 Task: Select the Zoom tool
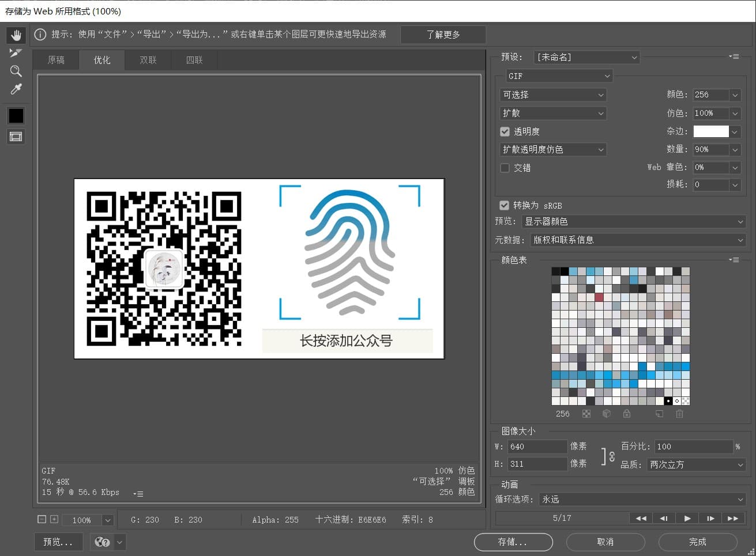(x=16, y=71)
